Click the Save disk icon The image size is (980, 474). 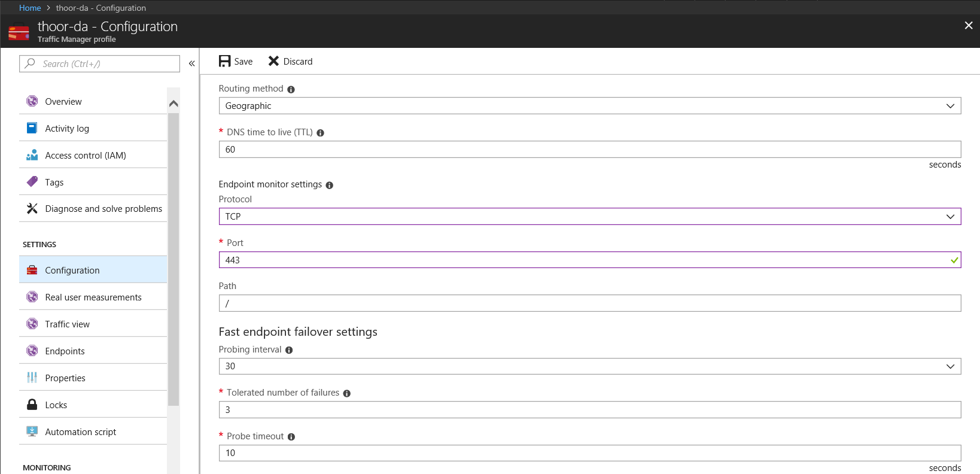tap(225, 61)
